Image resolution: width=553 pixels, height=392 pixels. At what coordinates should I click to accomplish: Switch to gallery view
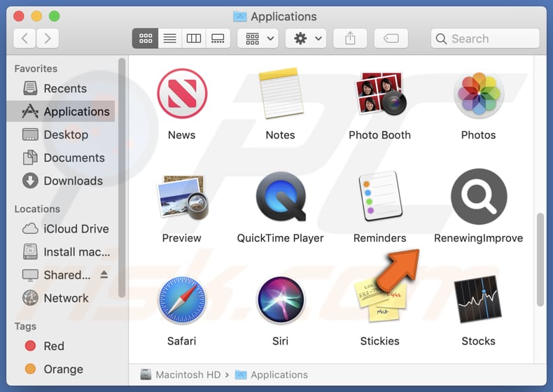tap(218, 38)
